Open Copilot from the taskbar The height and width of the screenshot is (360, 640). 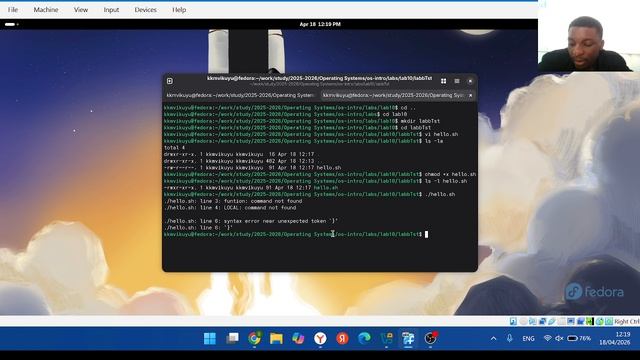(x=298, y=338)
